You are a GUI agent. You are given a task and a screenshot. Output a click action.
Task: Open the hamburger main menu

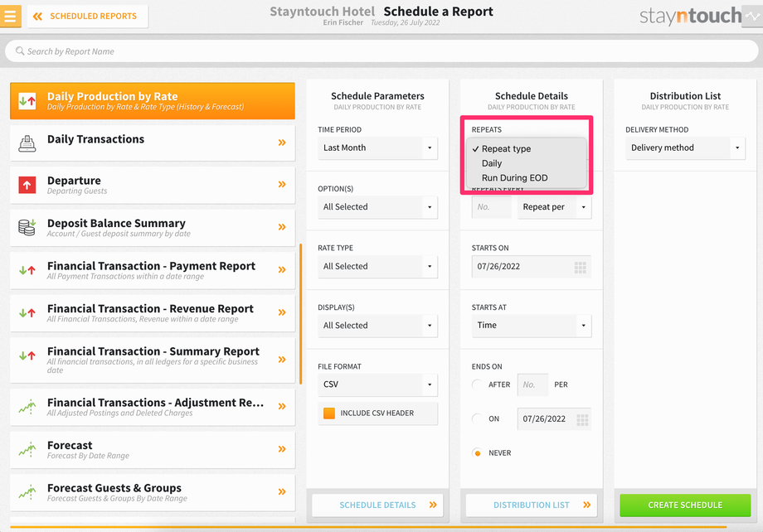click(x=10, y=16)
